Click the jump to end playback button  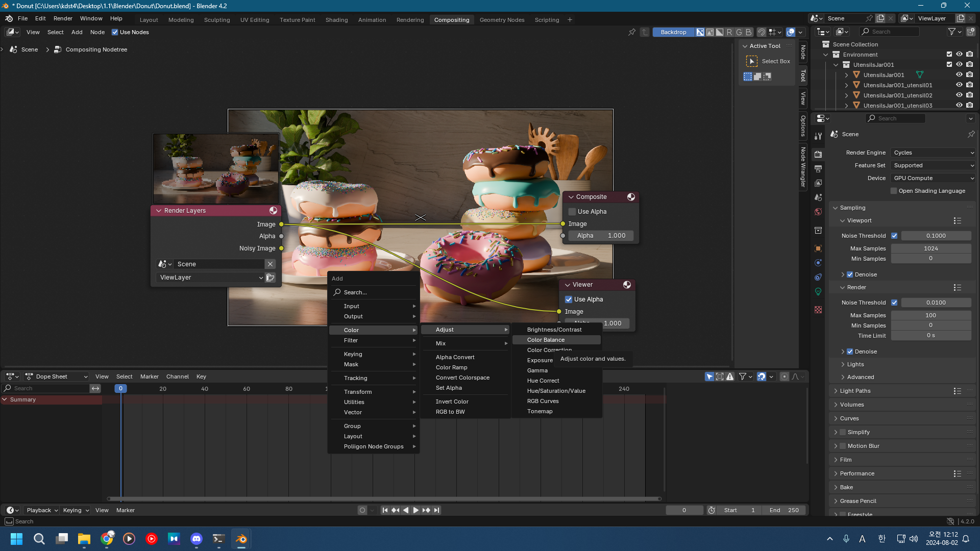[x=437, y=510]
